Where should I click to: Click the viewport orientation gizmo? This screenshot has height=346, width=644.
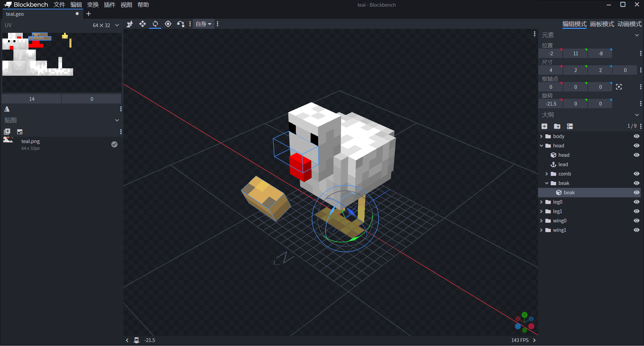click(x=525, y=322)
